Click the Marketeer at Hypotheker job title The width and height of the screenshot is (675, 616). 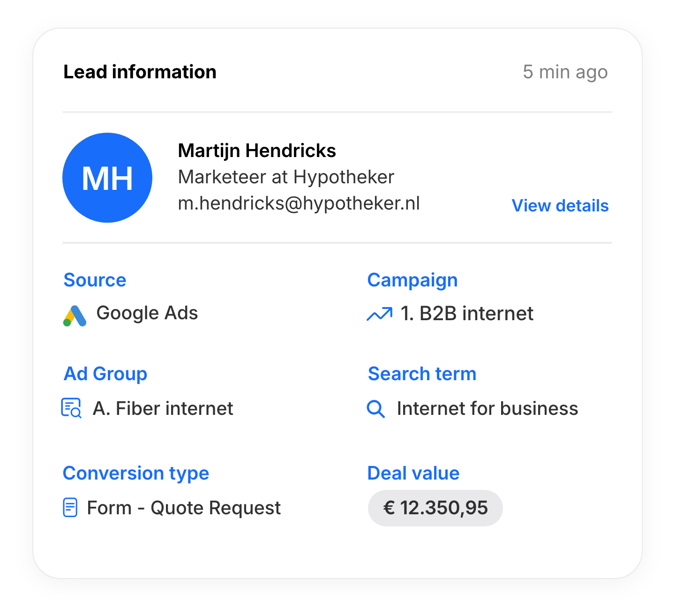pyautogui.click(x=286, y=177)
